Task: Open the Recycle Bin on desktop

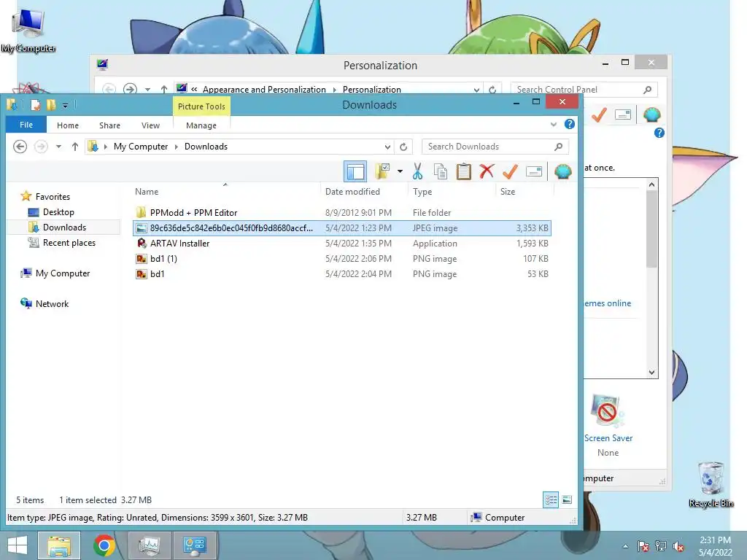Action: pyautogui.click(x=711, y=484)
